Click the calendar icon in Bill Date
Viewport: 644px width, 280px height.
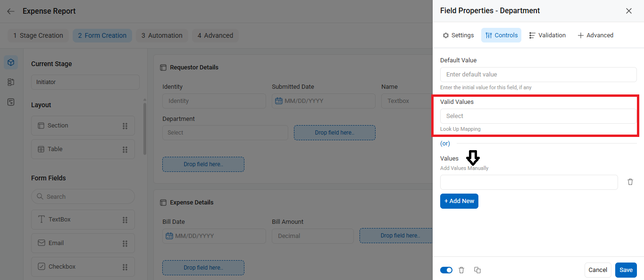[169, 236]
